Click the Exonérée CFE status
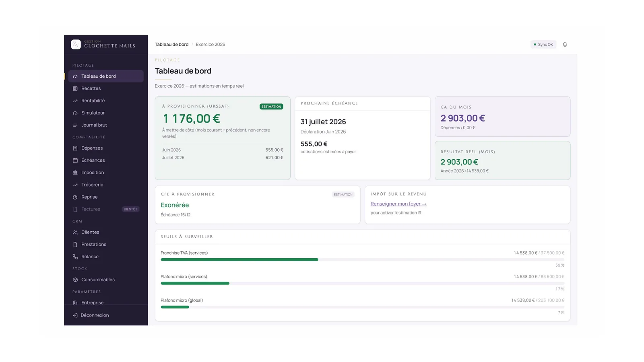 click(175, 205)
